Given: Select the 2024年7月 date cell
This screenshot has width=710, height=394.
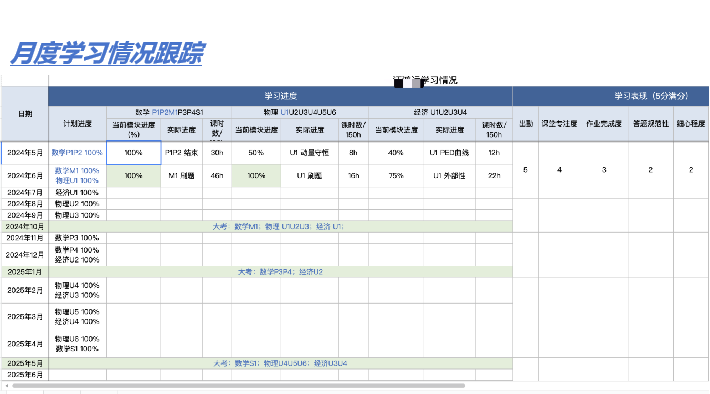Looking at the screenshot, I should tap(25, 192).
